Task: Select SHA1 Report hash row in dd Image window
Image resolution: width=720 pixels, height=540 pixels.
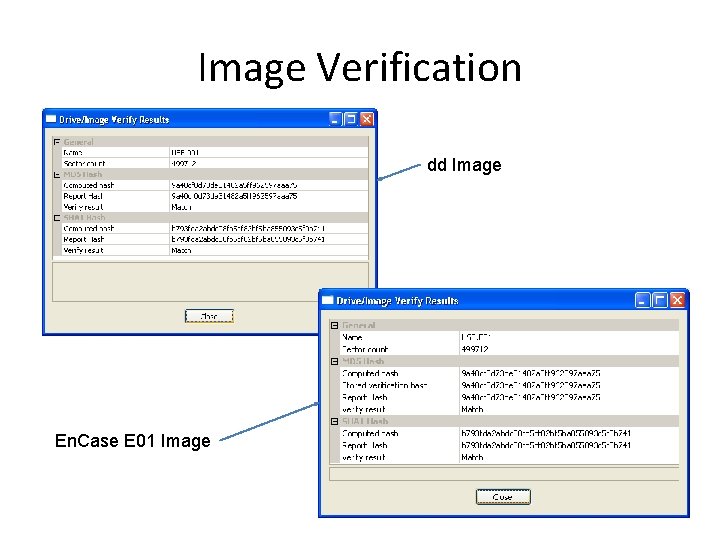Action: point(215,239)
